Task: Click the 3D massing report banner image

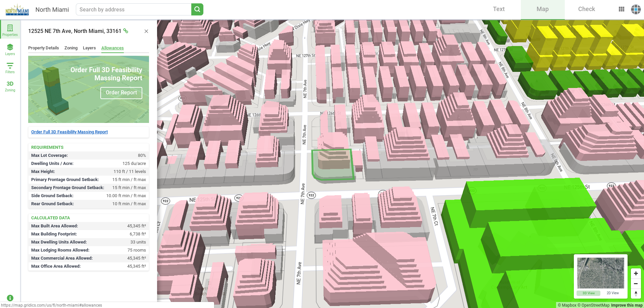Action: coord(89,89)
